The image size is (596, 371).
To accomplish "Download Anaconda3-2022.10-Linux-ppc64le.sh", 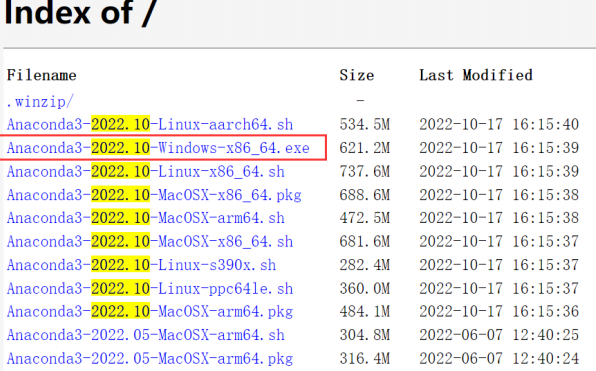I will click(150, 289).
